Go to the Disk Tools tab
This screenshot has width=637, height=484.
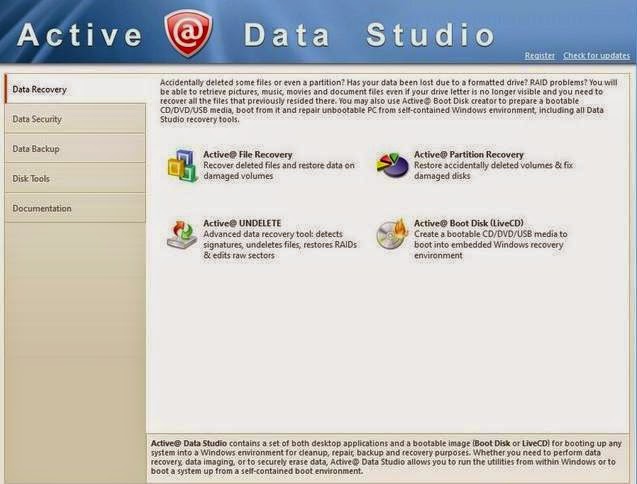pyautogui.click(x=76, y=178)
